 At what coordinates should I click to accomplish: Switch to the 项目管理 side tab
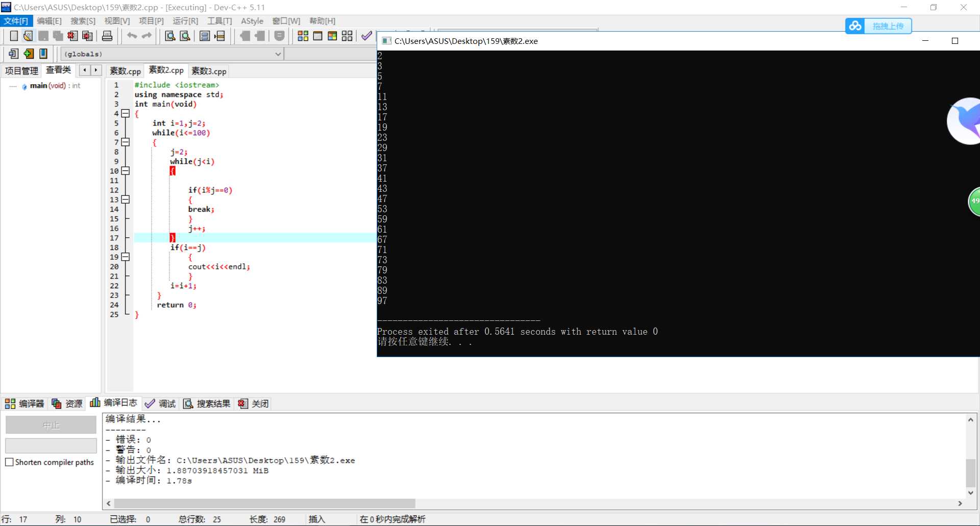tap(21, 71)
